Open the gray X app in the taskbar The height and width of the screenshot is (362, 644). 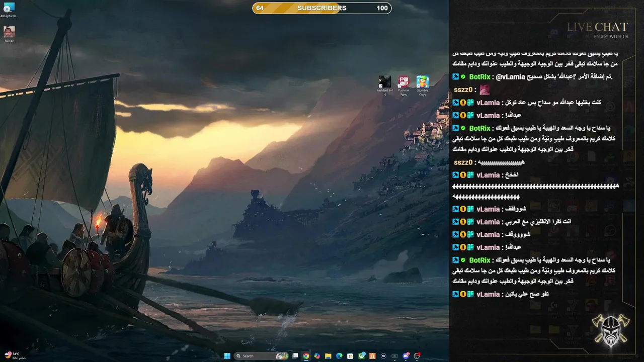pos(394,356)
